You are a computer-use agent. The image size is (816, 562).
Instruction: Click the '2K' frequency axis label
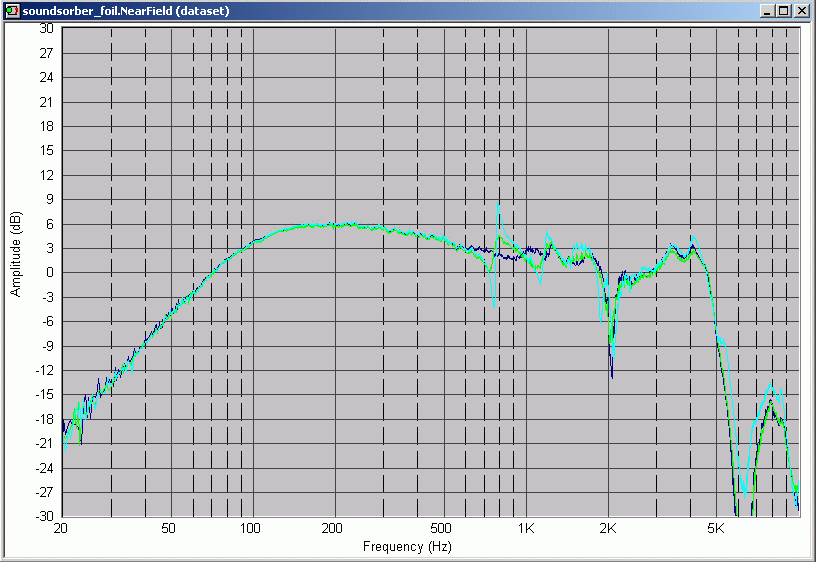click(x=608, y=528)
